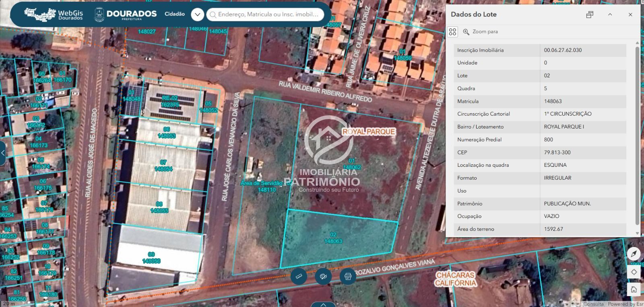Close the Dados do Lote panel
The height and width of the screenshot is (307, 644).
(630, 15)
